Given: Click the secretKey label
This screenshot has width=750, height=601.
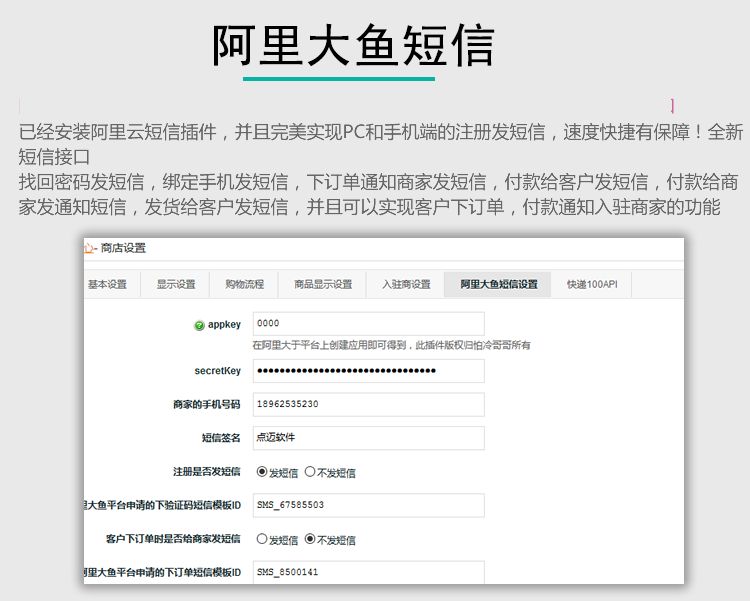Looking at the screenshot, I should click(x=218, y=371).
